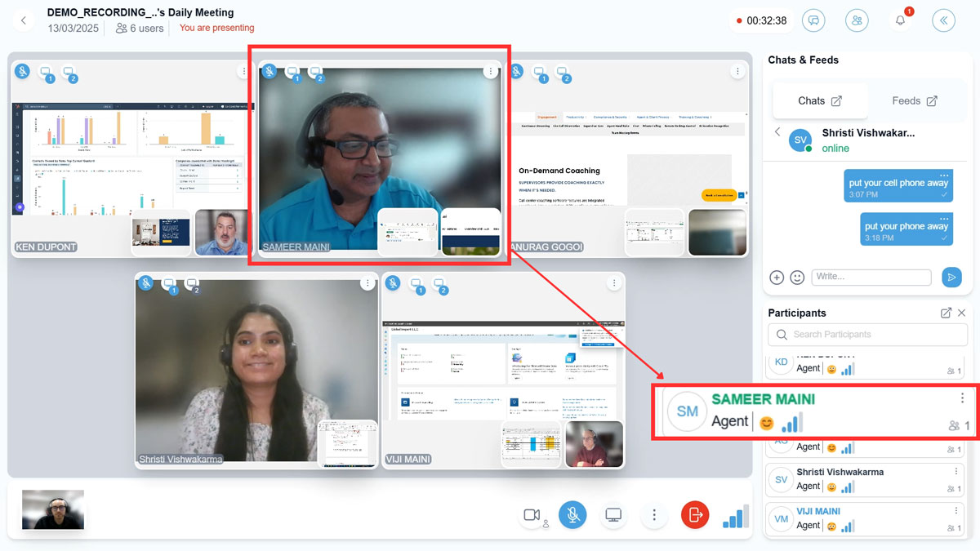Toggle the microphone mute button in bottom bar
This screenshot has height=551, width=980.
pos(572,515)
